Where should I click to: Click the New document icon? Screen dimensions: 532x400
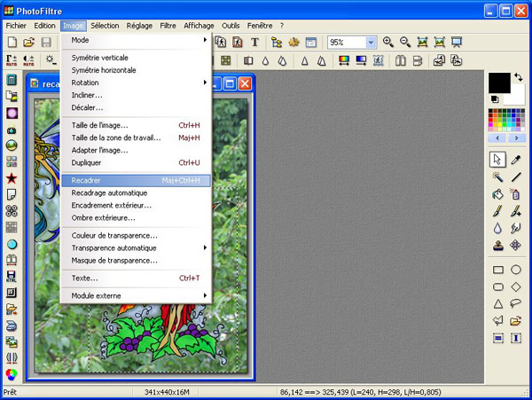coord(12,42)
